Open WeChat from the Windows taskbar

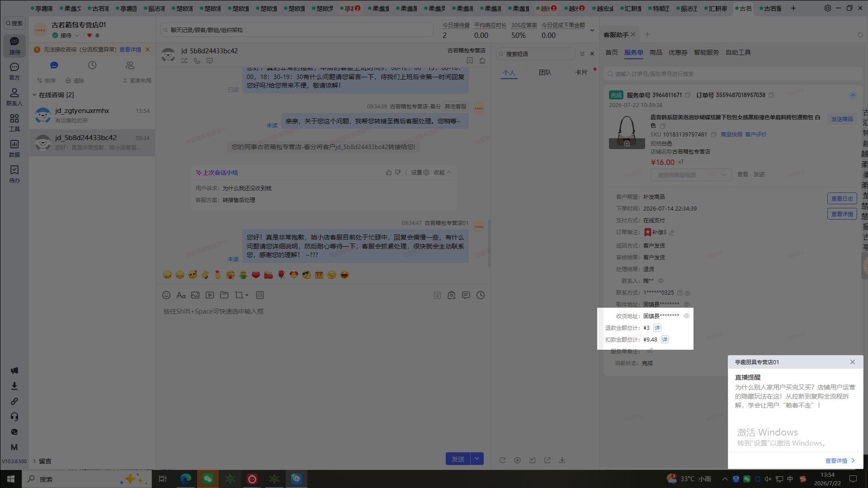208,479
